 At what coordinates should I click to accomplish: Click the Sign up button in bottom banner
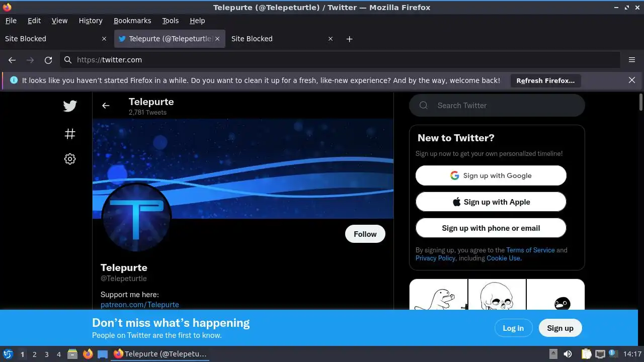click(560, 328)
